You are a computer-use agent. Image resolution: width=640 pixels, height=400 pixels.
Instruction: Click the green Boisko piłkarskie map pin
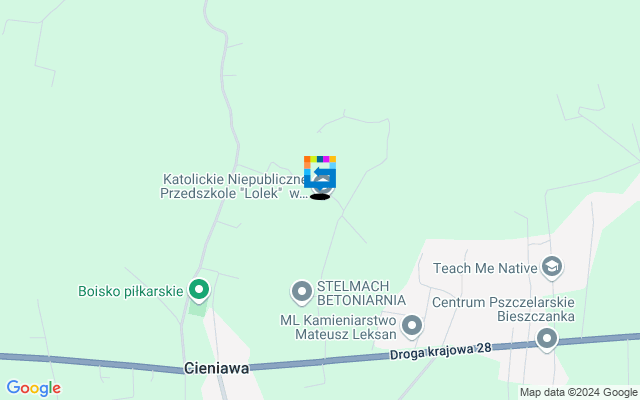[x=199, y=290]
